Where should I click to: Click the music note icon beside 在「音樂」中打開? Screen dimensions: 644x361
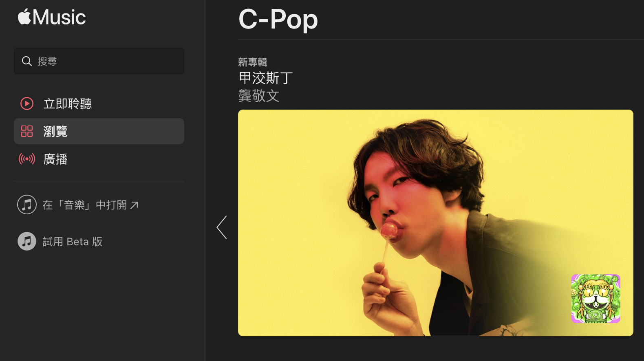coord(27,205)
